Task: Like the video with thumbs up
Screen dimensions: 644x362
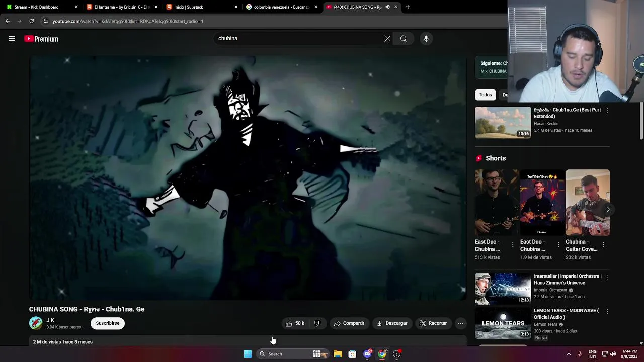Action: click(x=295, y=323)
